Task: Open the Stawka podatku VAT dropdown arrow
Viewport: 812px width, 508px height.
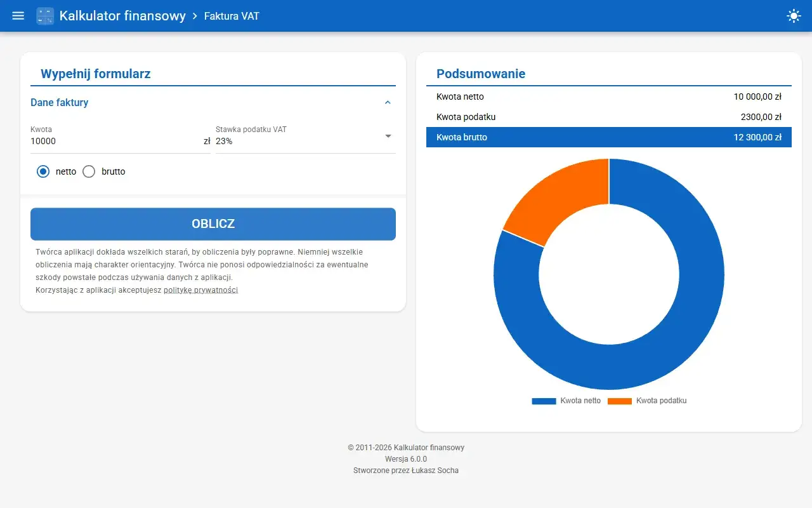Action: [388, 136]
